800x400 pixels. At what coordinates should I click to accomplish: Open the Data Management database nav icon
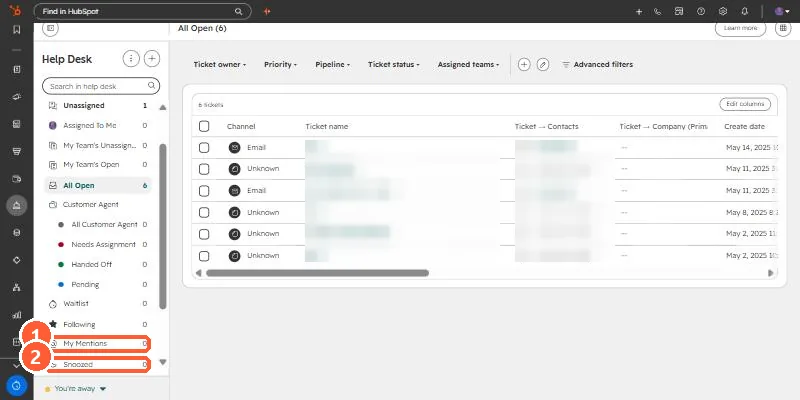click(x=16, y=233)
